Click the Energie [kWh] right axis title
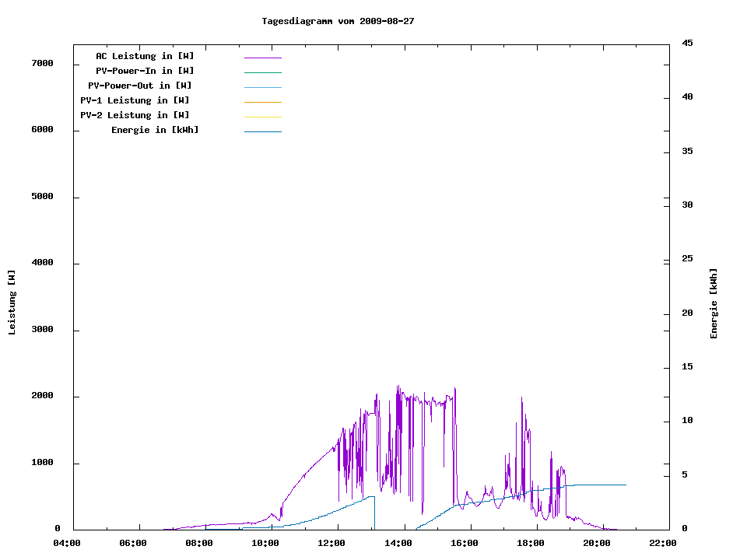The image size is (747, 560). pos(714,303)
